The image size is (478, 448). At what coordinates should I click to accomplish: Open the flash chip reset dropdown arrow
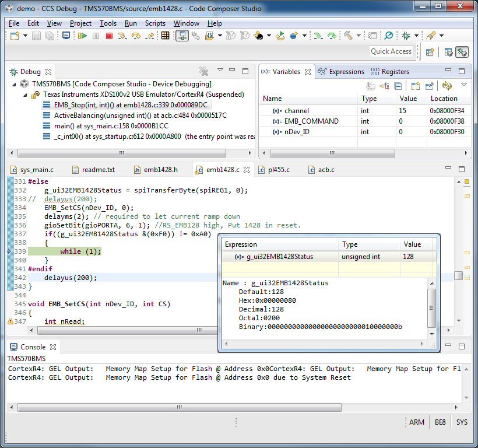click(269, 36)
